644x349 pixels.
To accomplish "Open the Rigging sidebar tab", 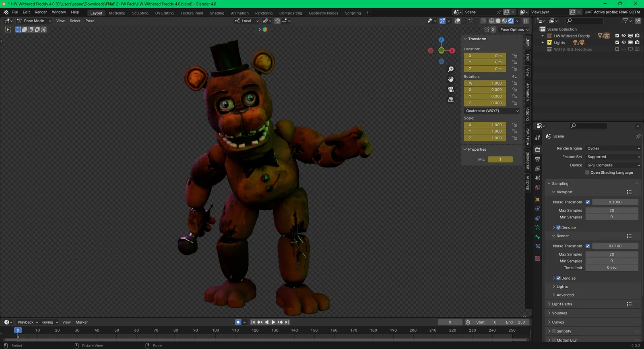I will point(528,114).
